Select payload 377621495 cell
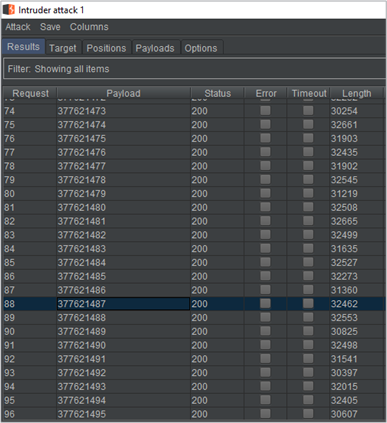The width and height of the screenshot is (387, 423). [123, 414]
